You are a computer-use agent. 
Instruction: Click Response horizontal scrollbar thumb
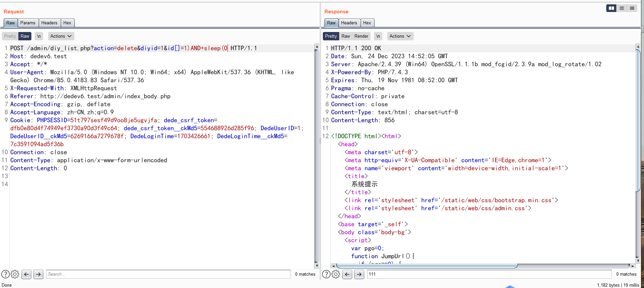[x=427, y=266]
